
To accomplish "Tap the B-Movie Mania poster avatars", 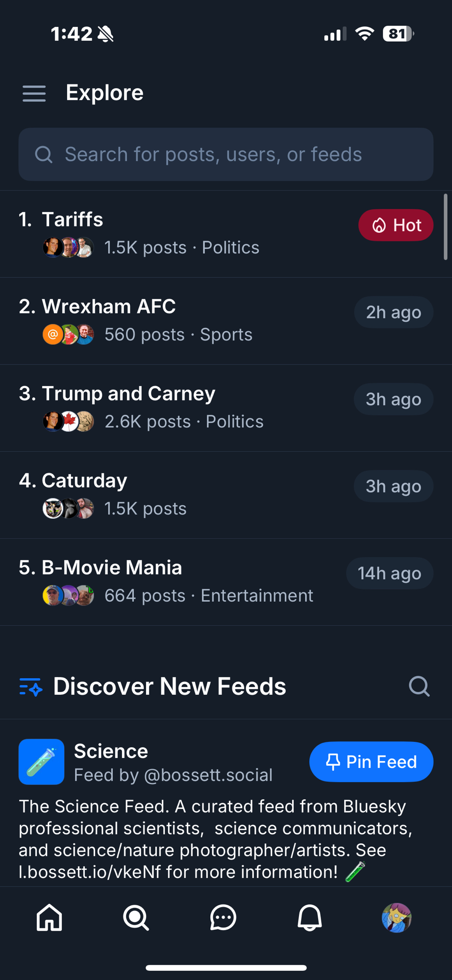I will [x=68, y=596].
